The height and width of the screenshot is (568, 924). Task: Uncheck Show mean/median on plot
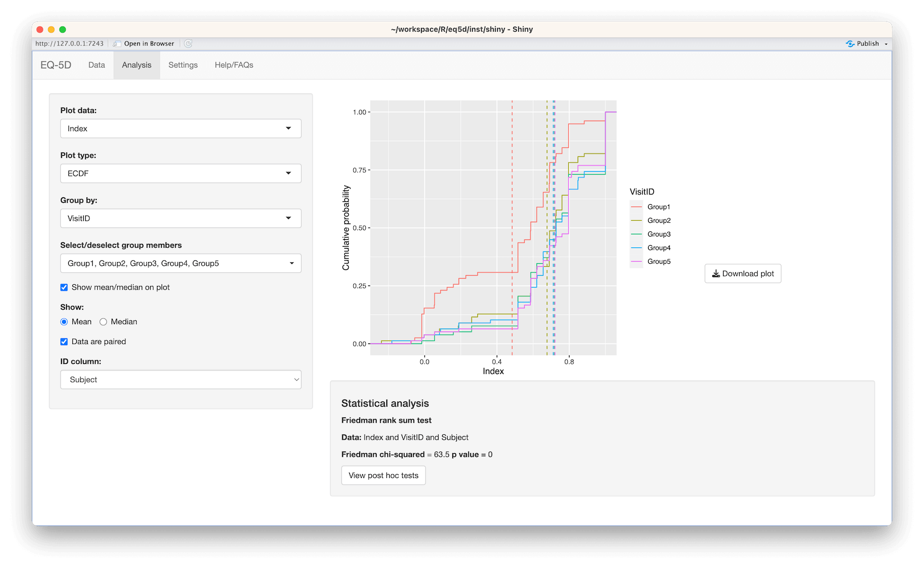tap(64, 287)
